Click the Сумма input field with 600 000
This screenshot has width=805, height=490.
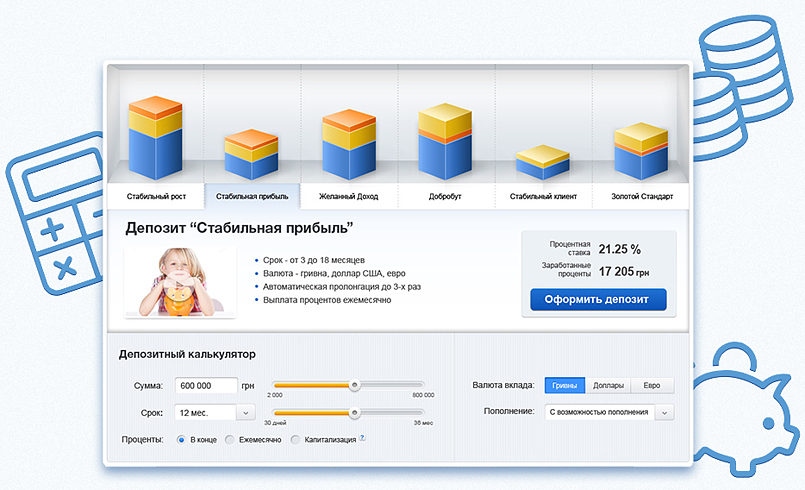tap(206, 385)
